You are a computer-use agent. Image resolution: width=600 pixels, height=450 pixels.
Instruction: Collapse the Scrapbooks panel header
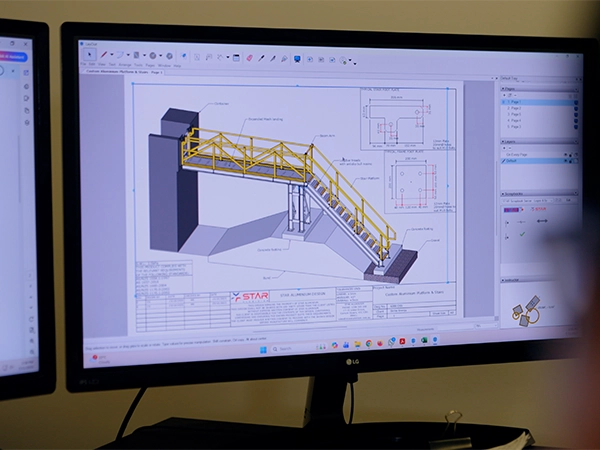coord(539,194)
